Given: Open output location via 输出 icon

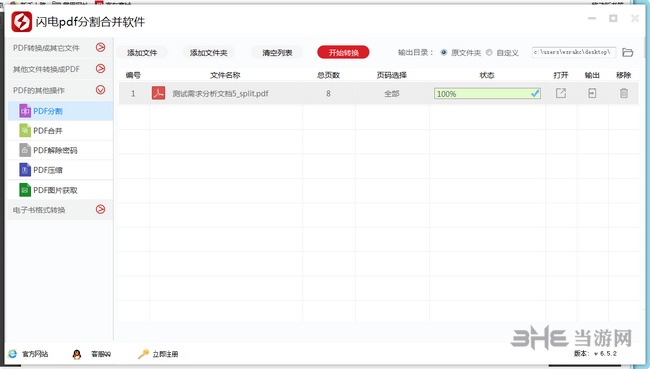Looking at the screenshot, I should pyautogui.click(x=592, y=93).
